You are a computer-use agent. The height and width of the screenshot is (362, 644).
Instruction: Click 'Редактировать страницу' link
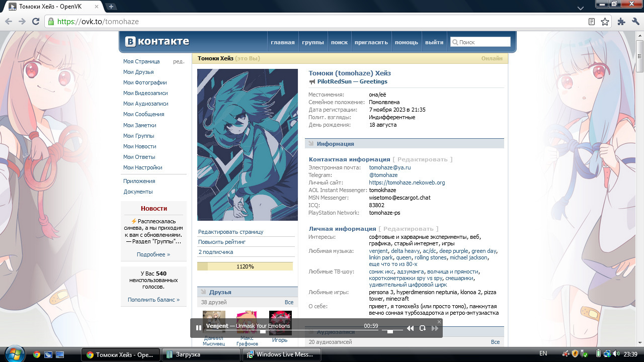231,232
